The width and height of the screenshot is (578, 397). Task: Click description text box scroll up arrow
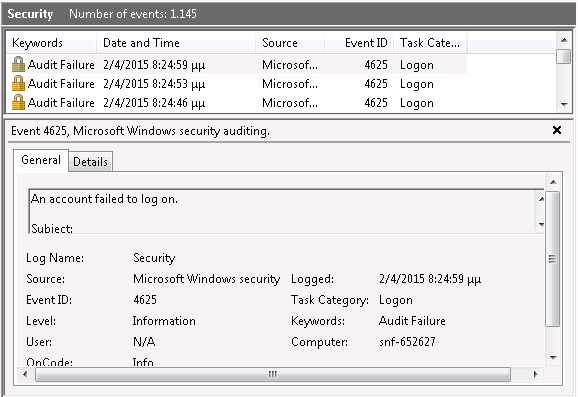click(541, 199)
